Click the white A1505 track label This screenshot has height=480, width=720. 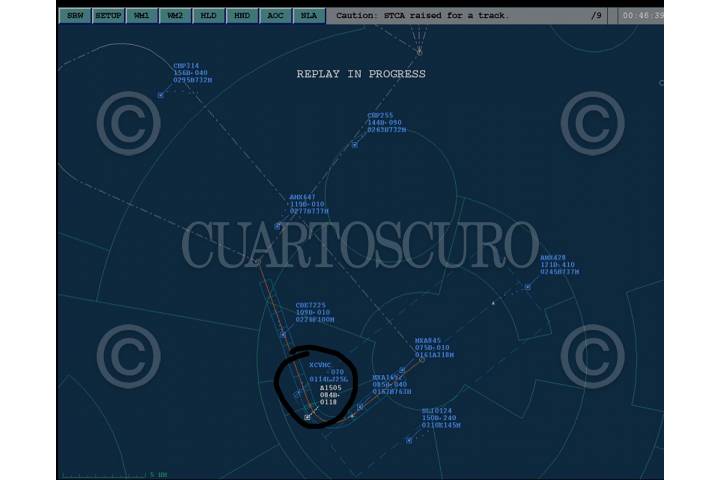tap(331, 388)
